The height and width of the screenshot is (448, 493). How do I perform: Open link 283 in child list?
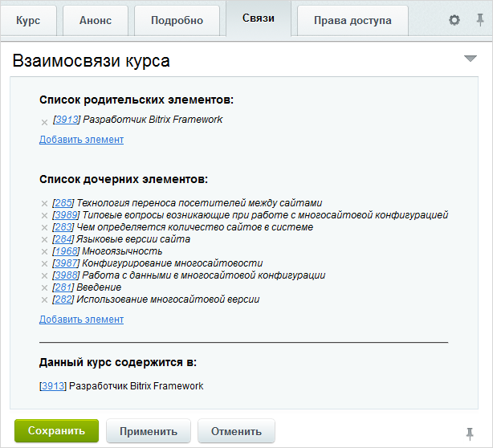[63, 227]
